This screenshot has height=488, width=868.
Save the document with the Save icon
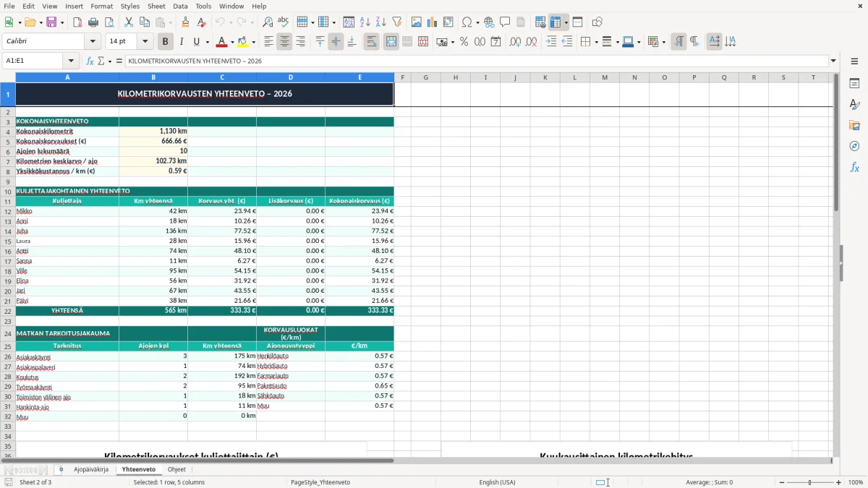click(x=51, y=22)
